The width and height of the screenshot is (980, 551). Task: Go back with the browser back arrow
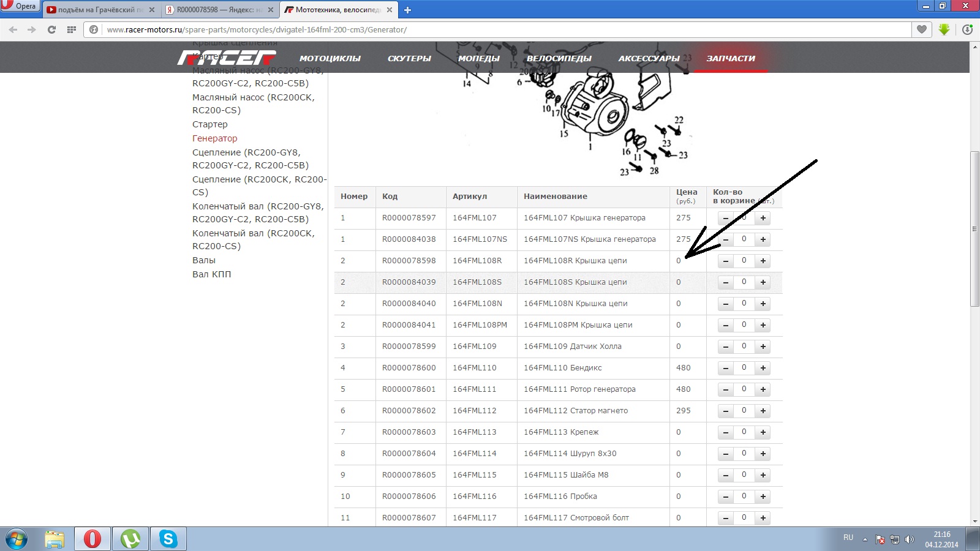[x=13, y=29]
